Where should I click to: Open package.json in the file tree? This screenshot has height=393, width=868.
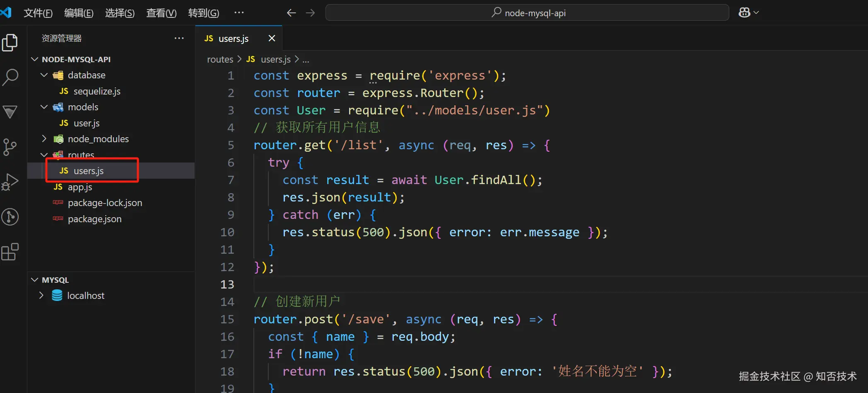(95, 219)
